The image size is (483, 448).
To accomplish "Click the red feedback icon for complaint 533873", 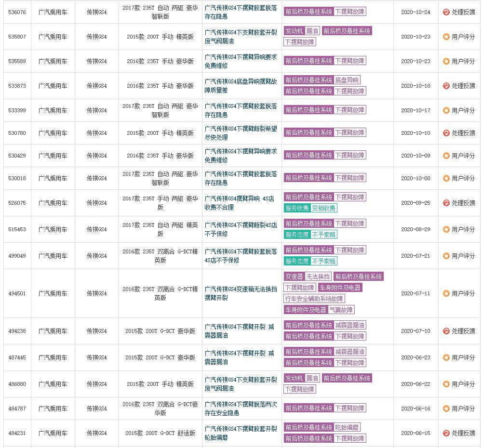I will pyautogui.click(x=446, y=86).
